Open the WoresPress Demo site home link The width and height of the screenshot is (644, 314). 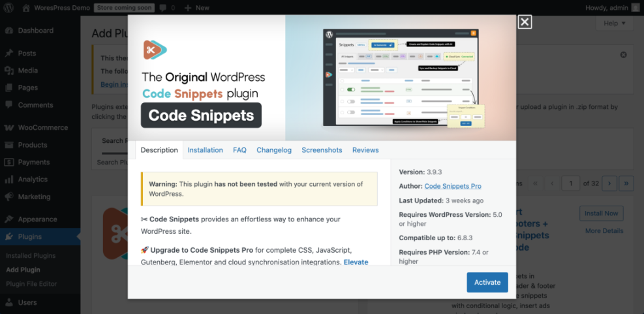click(x=56, y=7)
